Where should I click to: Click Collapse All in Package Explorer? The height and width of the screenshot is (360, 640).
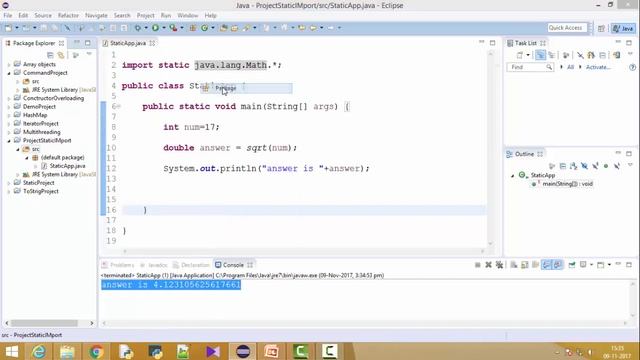tap(50, 55)
